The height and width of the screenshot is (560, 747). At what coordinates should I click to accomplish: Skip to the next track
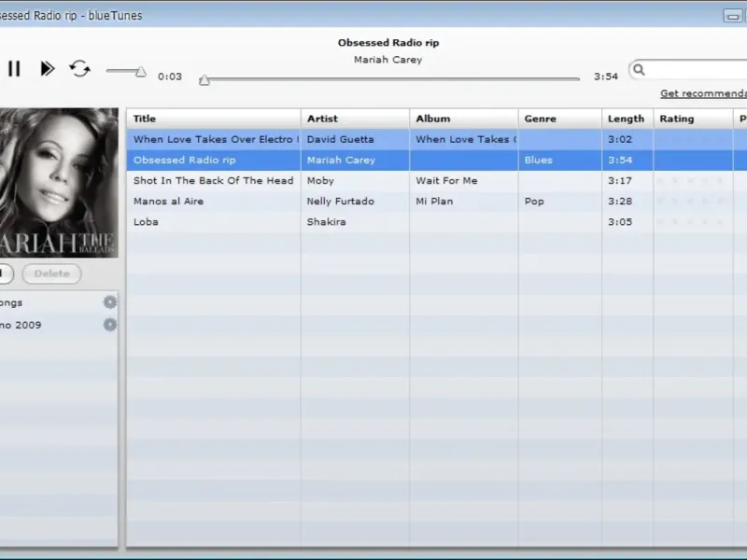pyautogui.click(x=48, y=69)
